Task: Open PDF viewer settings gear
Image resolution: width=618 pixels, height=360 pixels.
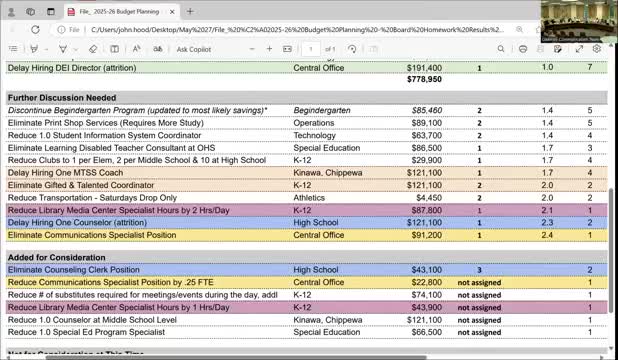Action: click(597, 48)
